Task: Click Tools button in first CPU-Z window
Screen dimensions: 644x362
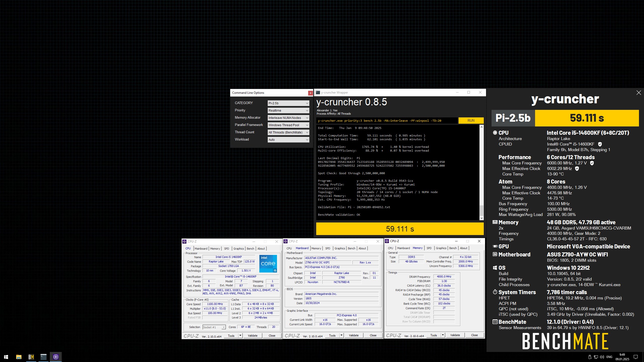Action: tap(231, 336)
